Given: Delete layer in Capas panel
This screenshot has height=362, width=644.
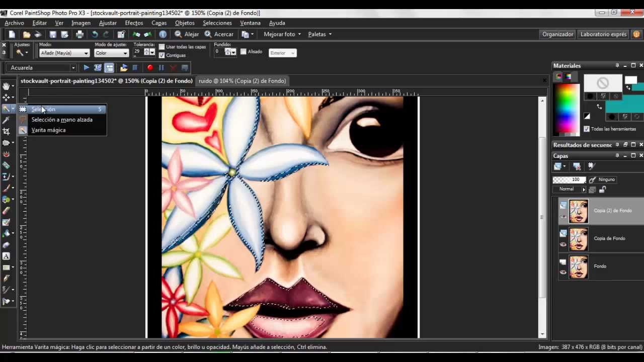Looking at the screenshot, I should pyautogui.click(x=577, y=166).
